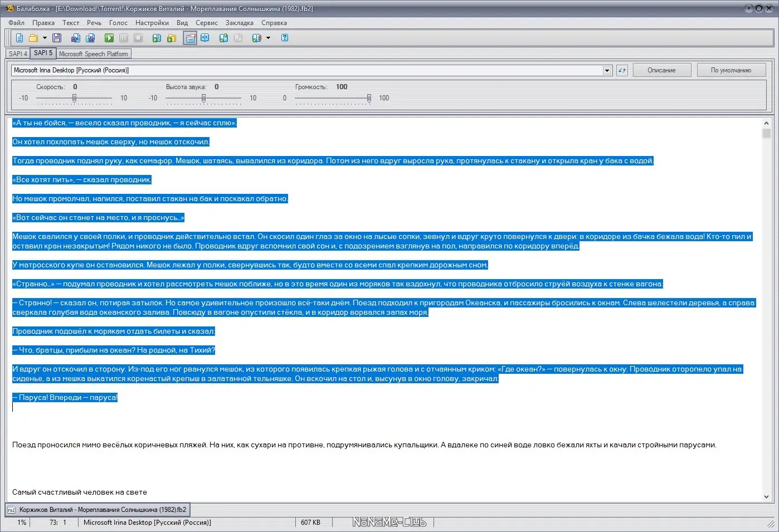Click the green-arrow folder icon in toolbar
Image resolution: width=779 pixels, height=532 pixels.
coord(172,38)
